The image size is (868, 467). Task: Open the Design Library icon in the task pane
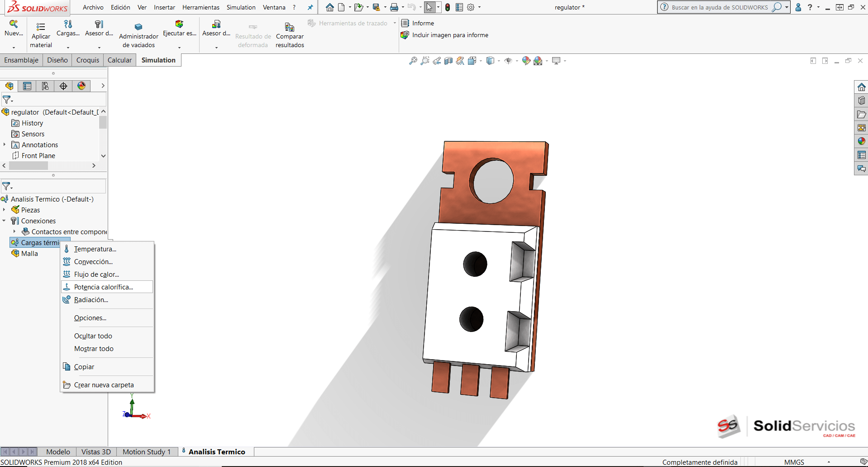(x=861, y=101)
